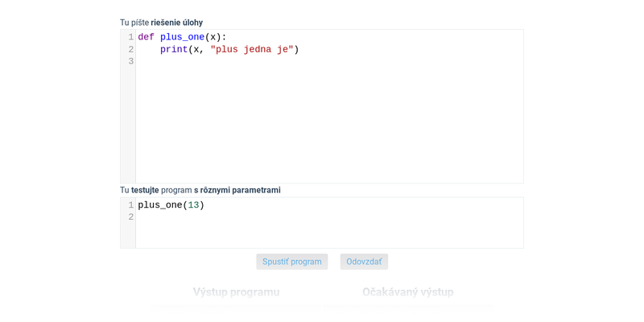The image size is (644, 322).
Task: Click the 'Výstup programu' heading
Action: [236, 292]
